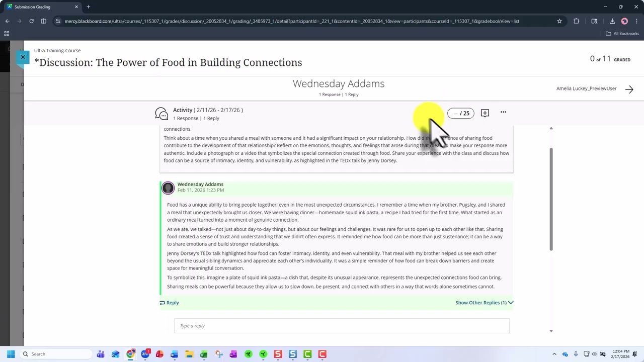Click the Type a reply field
This screenshot has width=644, height=362.
tap(342, 326)
